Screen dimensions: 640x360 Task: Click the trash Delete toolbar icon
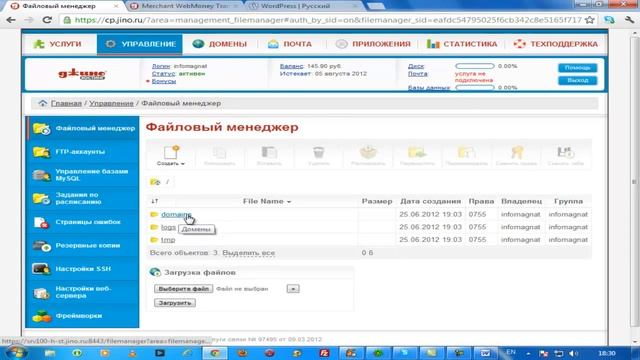pyautogui.click(x=319, y=156)
